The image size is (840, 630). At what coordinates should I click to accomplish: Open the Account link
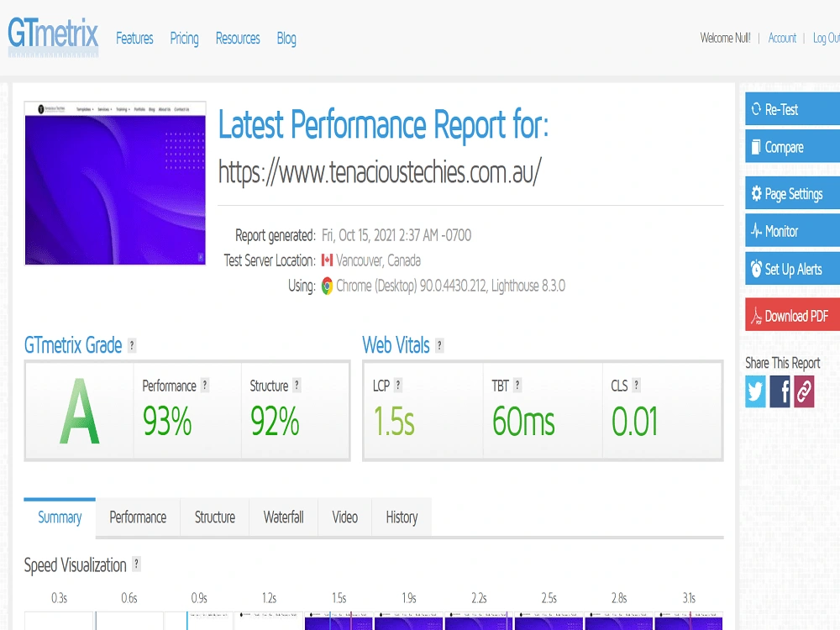782,38
